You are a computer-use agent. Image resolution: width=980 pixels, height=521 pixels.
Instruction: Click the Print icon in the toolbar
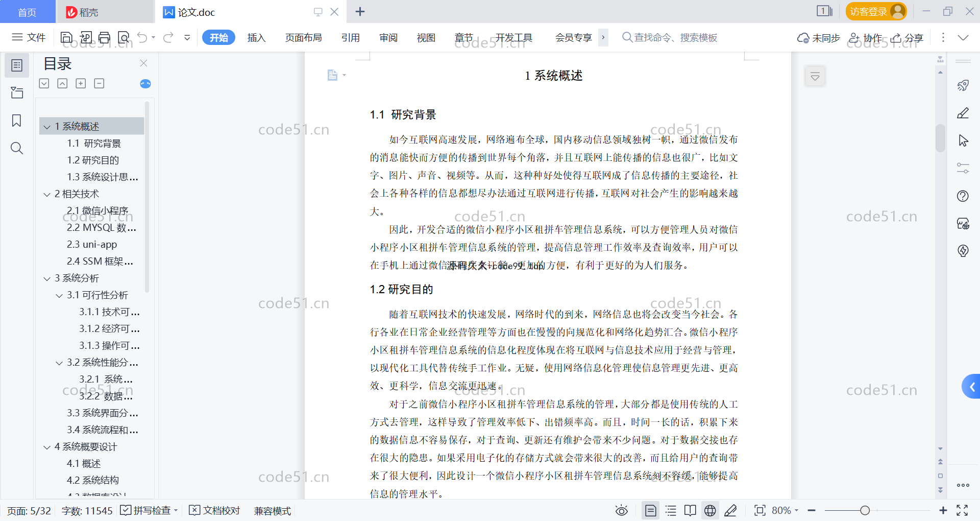click(104, 37)
